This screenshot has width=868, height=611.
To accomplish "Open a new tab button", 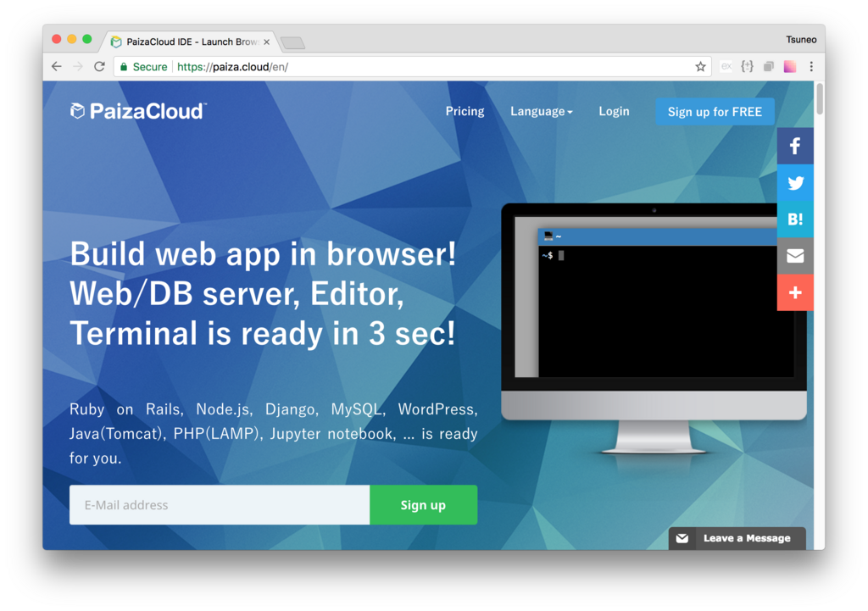I will (292, 42).
